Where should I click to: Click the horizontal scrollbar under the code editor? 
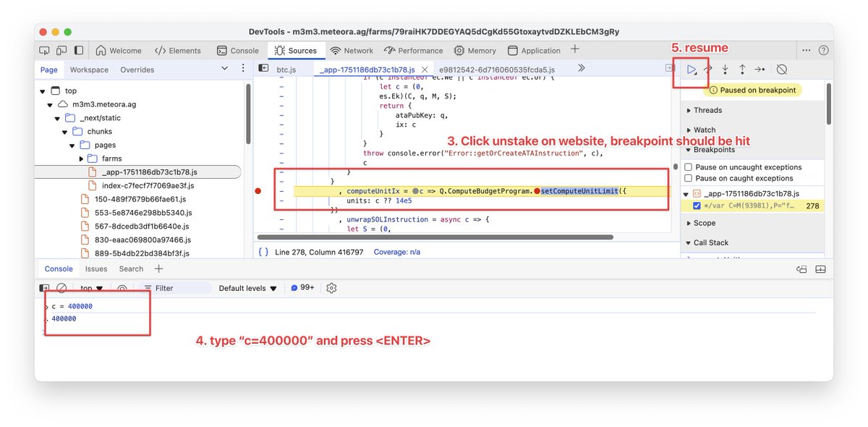coord(435,237)
